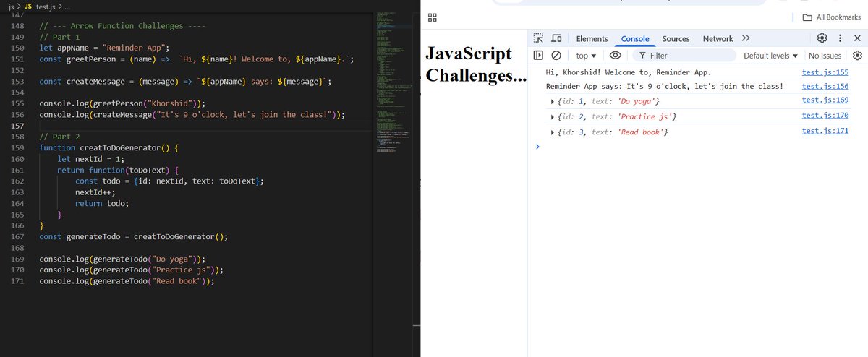Click the 'return todo;' line

coord(102,203)
